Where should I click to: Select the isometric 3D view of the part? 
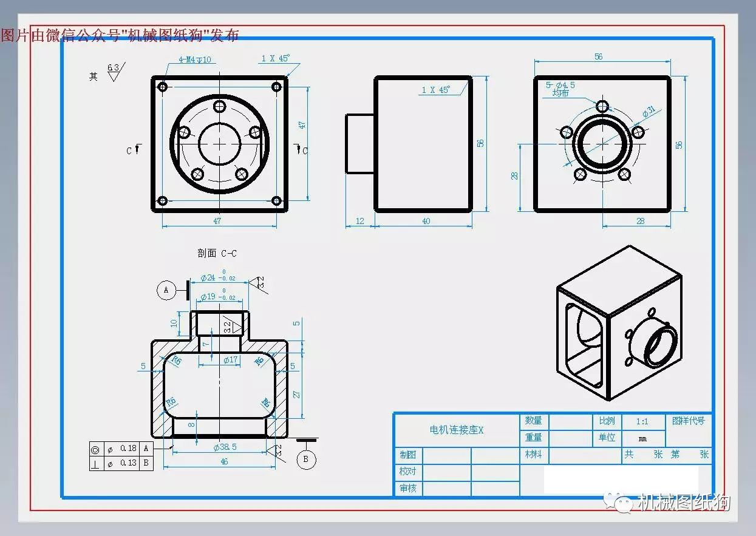[619, 323]
